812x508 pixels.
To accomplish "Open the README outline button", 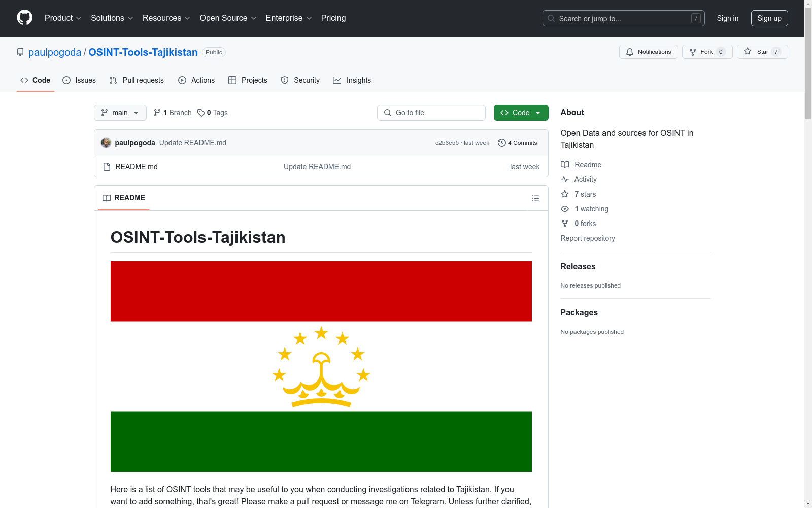I will [535, 198].
